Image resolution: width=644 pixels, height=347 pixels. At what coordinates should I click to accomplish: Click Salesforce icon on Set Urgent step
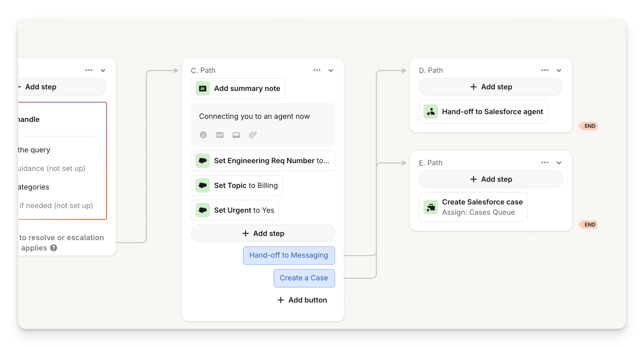[203, 210]
